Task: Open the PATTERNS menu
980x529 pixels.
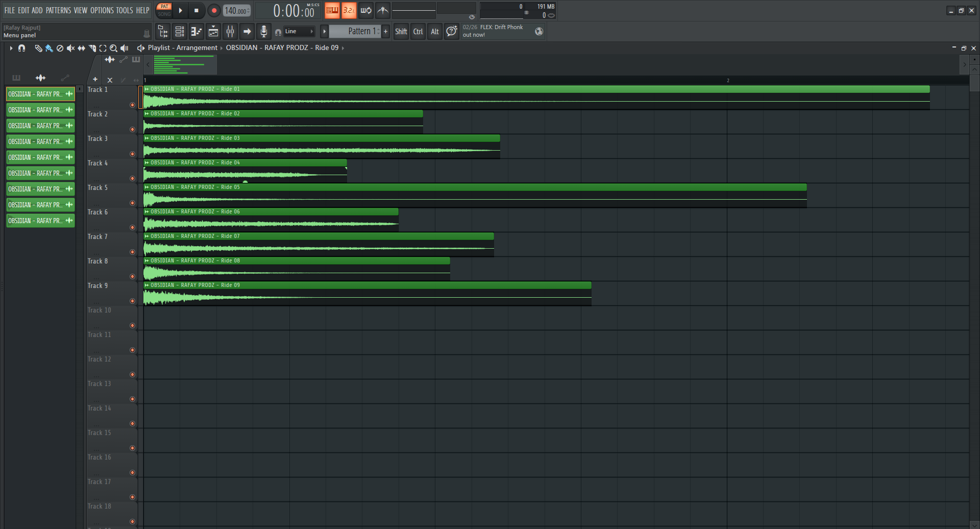Action: [59, 10]
